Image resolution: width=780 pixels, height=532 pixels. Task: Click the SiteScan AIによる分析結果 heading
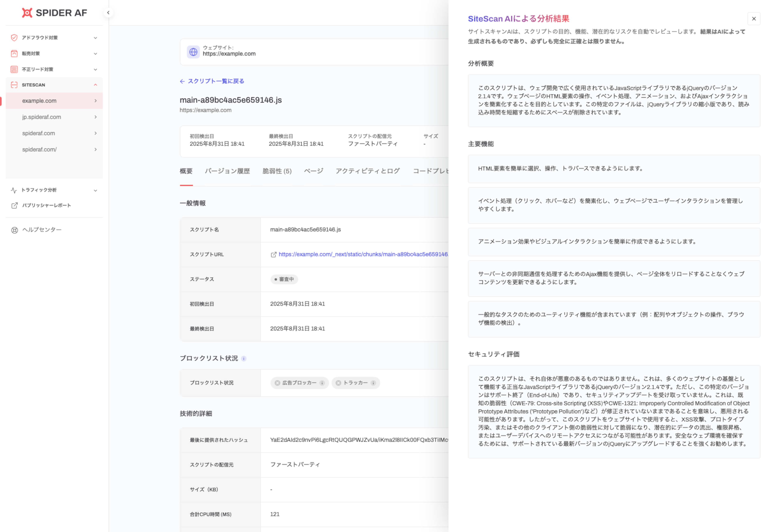[519, 19]
